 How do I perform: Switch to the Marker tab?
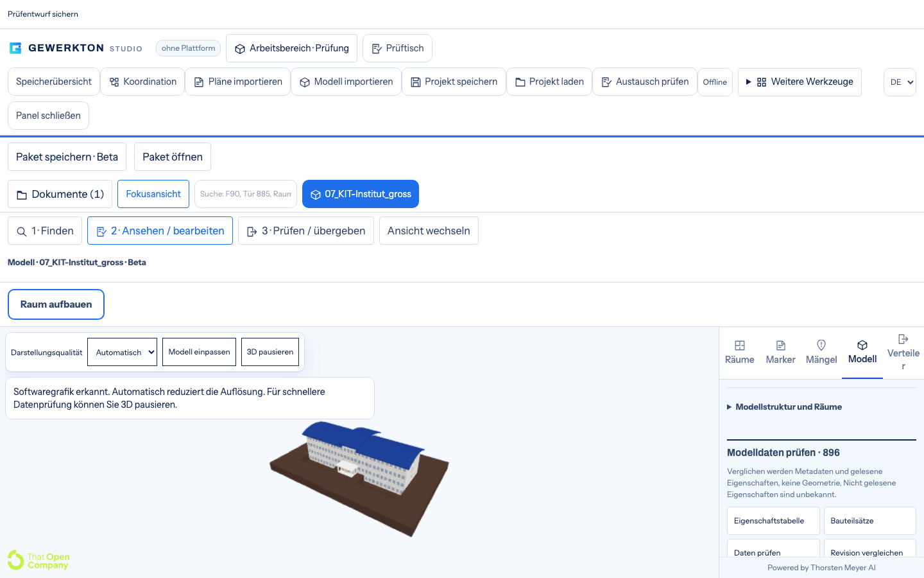click(x=781, y=353)
